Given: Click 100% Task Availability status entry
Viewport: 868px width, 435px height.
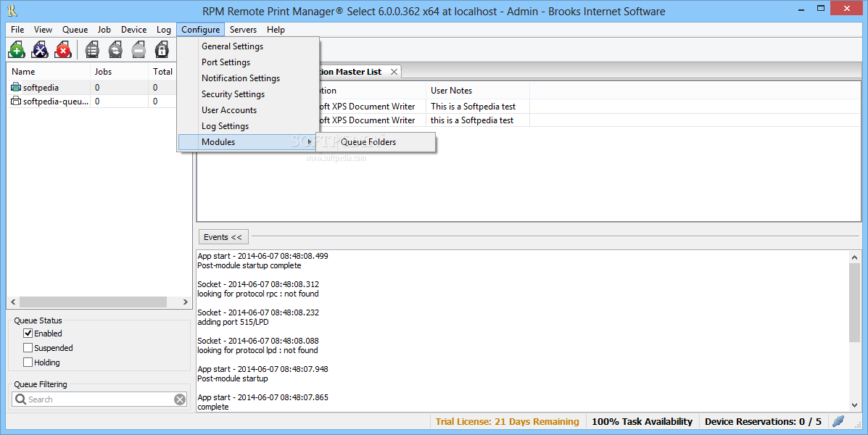Looking at the screenshot, I should [642, 422].
